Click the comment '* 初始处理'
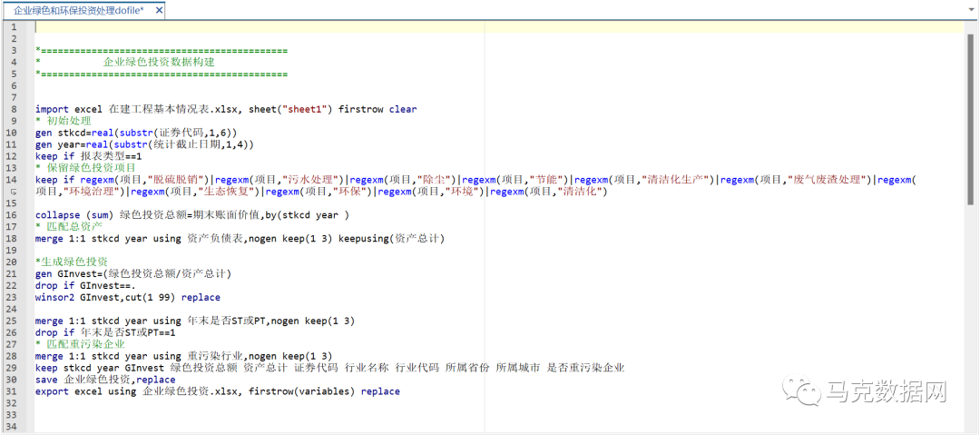The width and height of the screenshot is (980, 435). coord(64,121)
